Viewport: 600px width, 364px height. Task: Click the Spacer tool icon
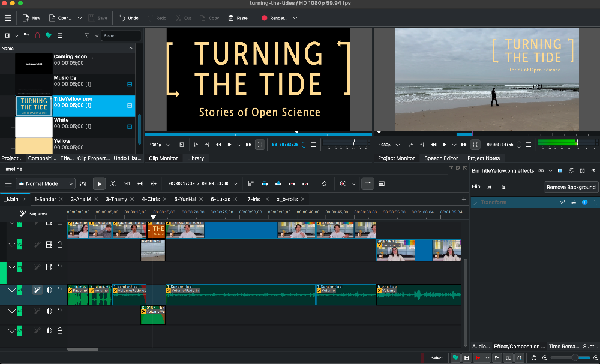pyautogui.click(x=127, y=183)
